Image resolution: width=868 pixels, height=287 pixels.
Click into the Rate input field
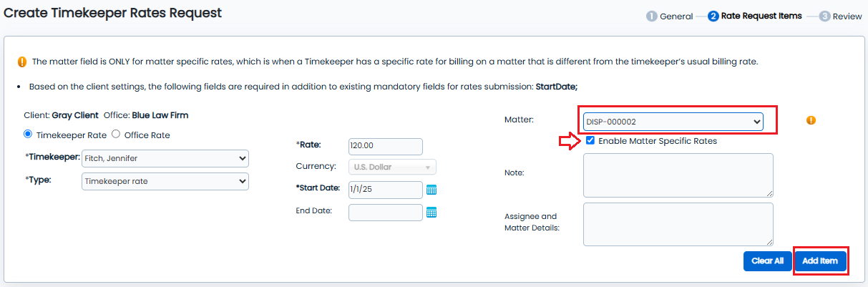385,146
